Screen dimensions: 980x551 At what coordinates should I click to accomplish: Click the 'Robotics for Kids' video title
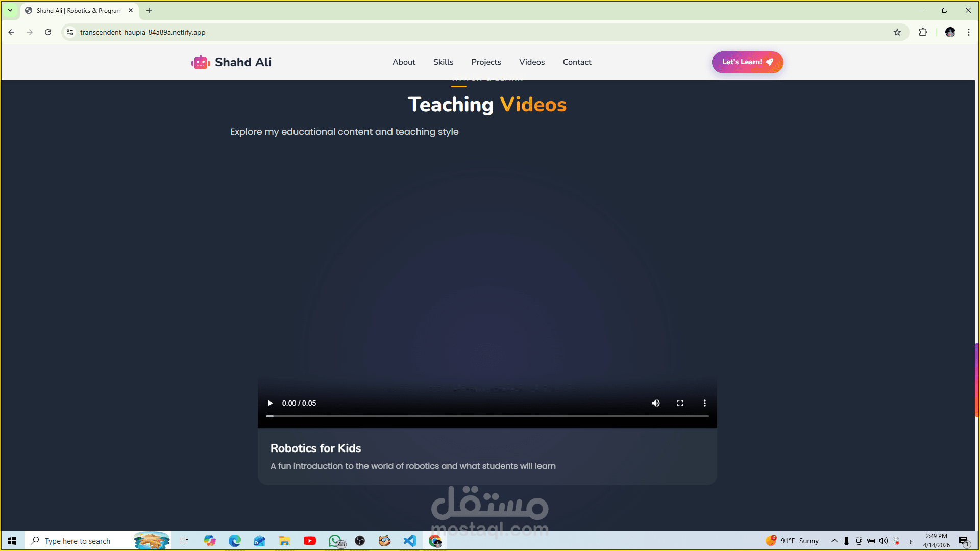click(315, 448)
